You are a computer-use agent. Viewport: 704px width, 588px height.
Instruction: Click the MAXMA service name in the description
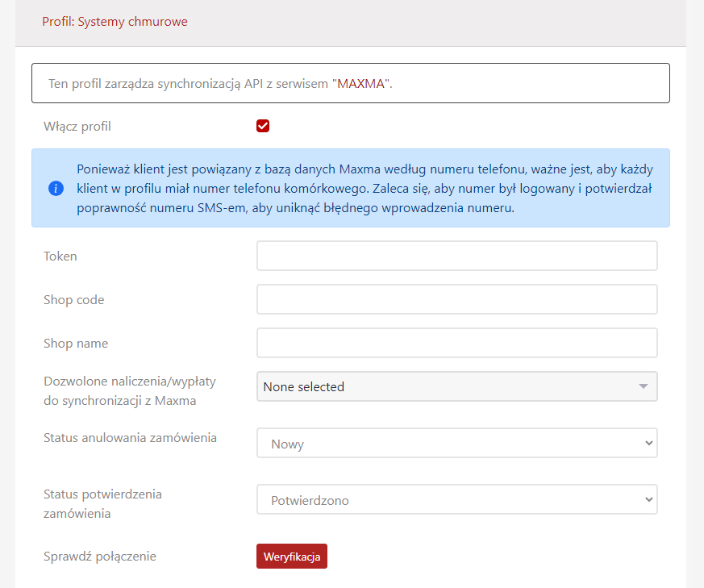(362, 84)
